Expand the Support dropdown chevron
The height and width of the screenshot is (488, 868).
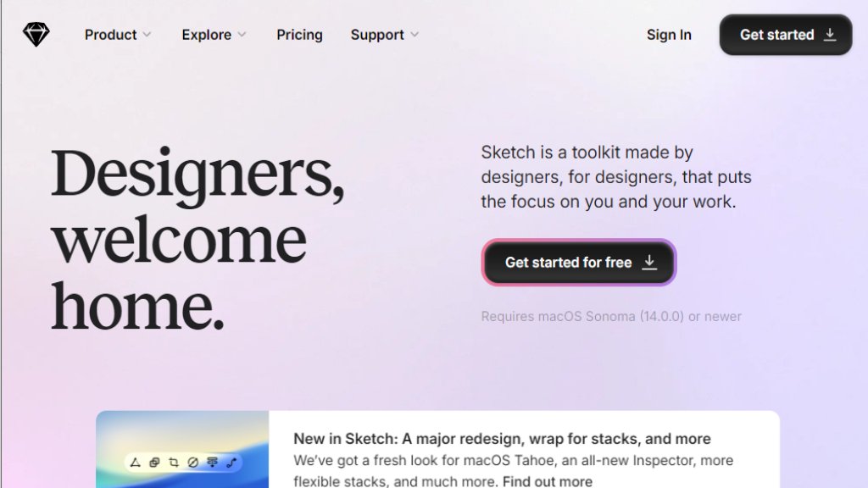click(x=415, y=35)
